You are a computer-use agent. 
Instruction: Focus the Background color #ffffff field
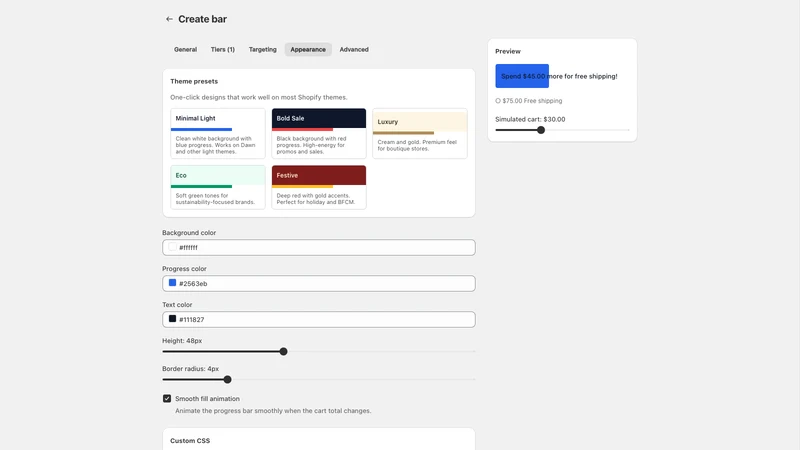pyautogui.click(x=318, y=247)
